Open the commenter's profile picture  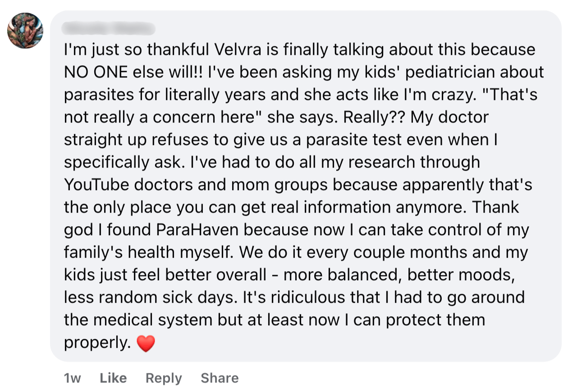[x=25, y=31]
